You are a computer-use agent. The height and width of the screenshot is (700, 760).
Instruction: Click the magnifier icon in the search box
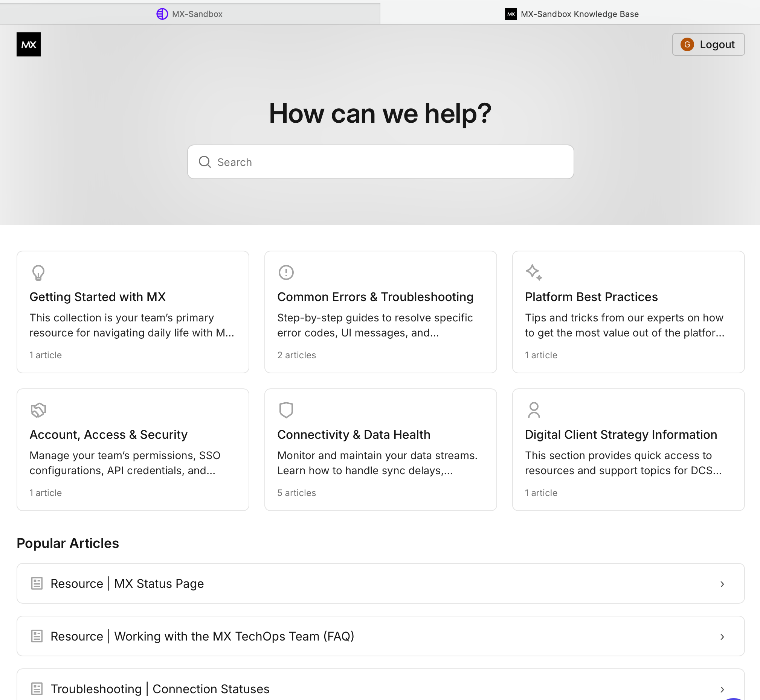point(205,162)
